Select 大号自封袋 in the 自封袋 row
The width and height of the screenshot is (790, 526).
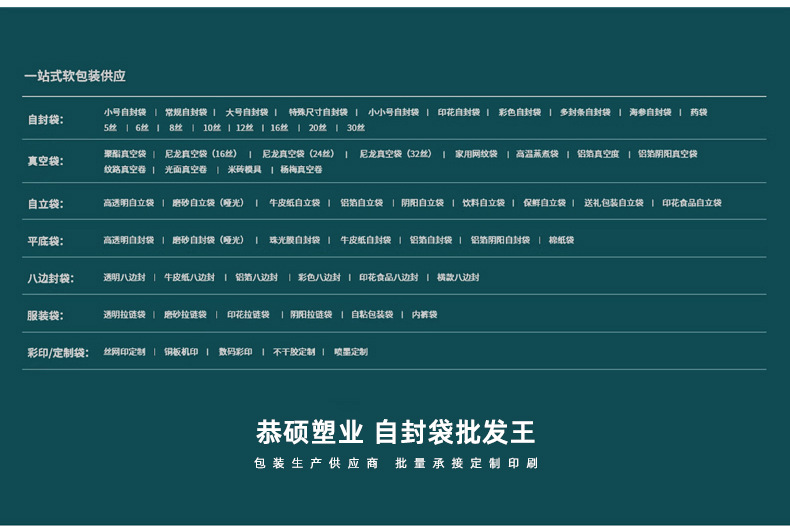point(247,112)
